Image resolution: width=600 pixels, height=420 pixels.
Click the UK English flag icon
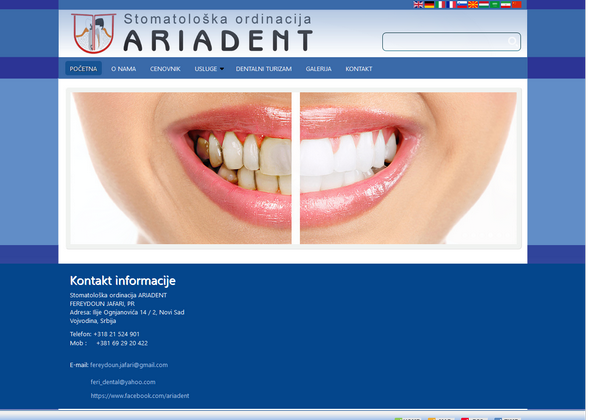coord(418,5)
